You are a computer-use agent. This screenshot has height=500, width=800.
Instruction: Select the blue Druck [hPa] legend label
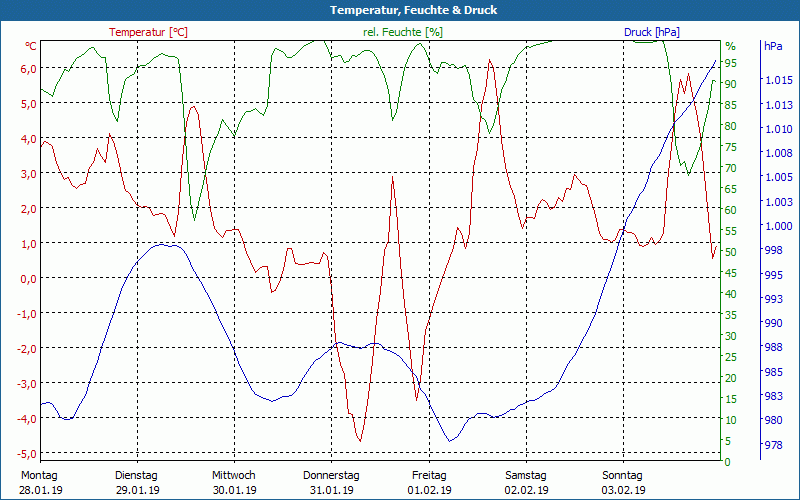coord(651,32)
